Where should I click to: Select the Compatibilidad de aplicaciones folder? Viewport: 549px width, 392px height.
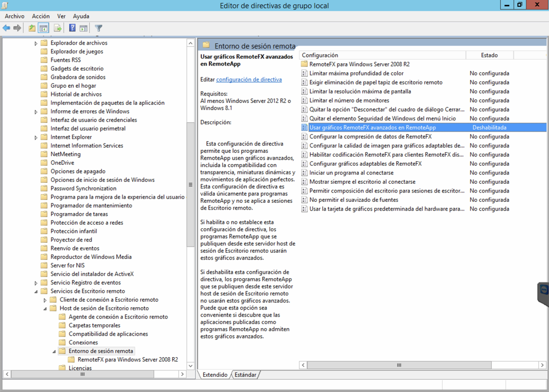pyautogui.click(x=108, y=334)
